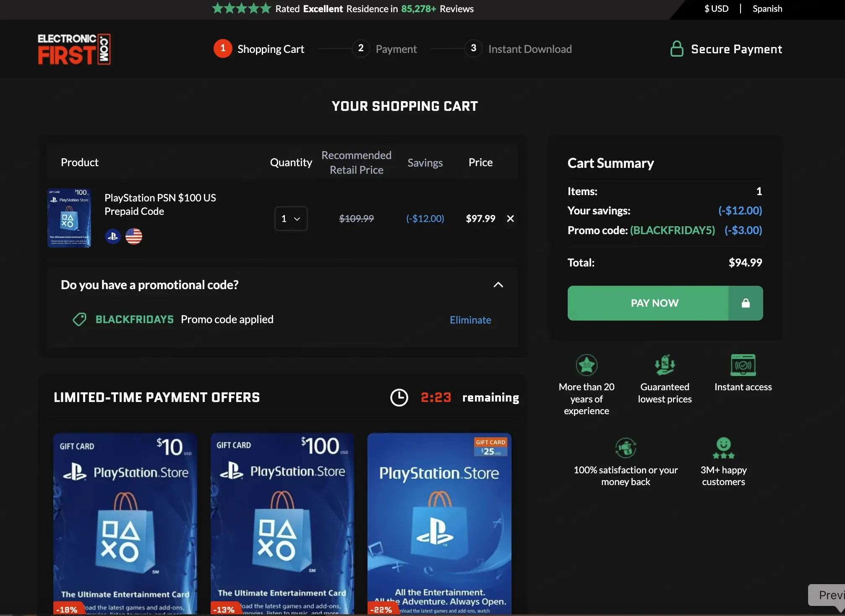Remove item with the X icon
Screen dimensions: 845x616
[x=510, y=219]
